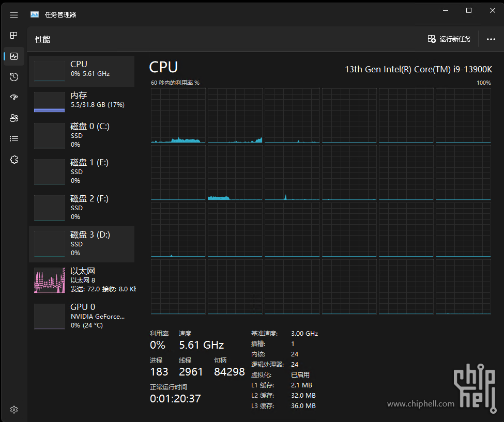Image resolution: width=504 pixels, height=422 pixels.
Task: Click 13th Gen Intel Core i9-13900K text
Action: (x=419, y=69)
